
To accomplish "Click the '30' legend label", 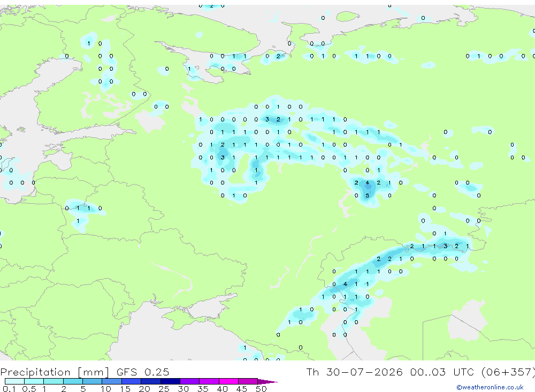I will [183, 389].
